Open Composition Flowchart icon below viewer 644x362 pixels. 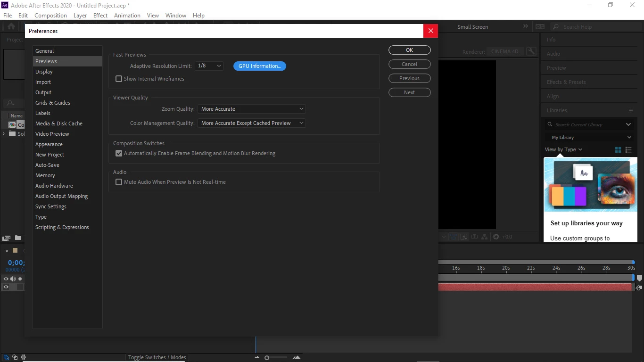[x=485, y=237]
